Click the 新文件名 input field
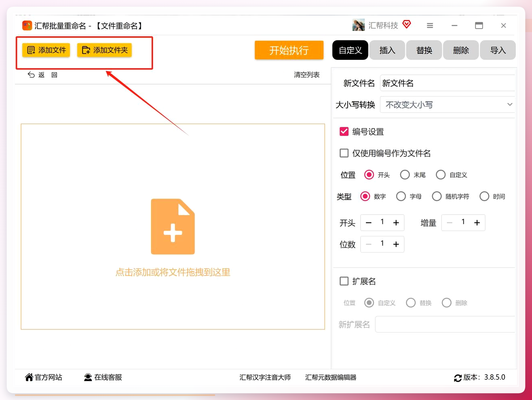Viewport: 532px width, 400px height. tap(447, 83)
